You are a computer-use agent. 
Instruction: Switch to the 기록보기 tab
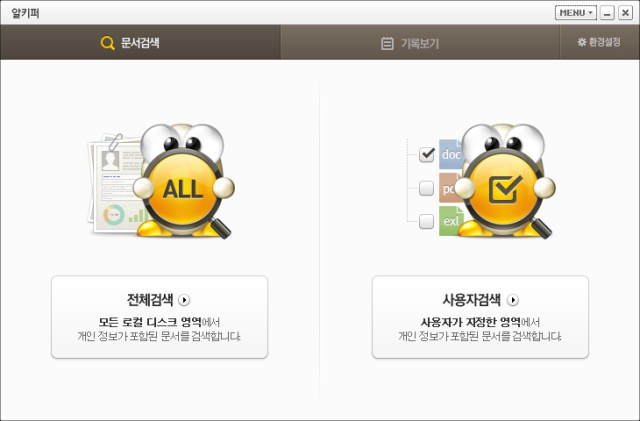tap(420, 42)
